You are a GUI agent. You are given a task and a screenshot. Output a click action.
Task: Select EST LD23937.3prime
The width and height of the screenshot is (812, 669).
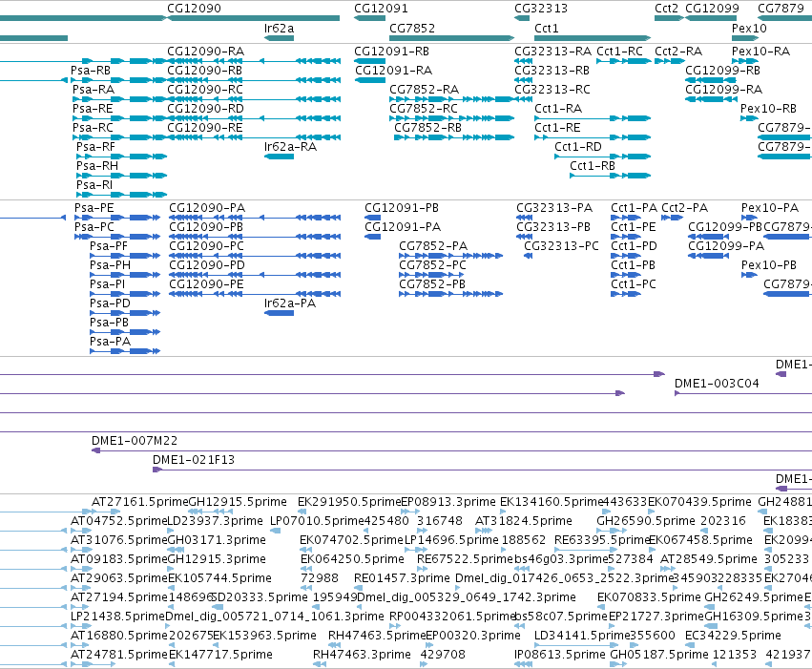[215, 521]
